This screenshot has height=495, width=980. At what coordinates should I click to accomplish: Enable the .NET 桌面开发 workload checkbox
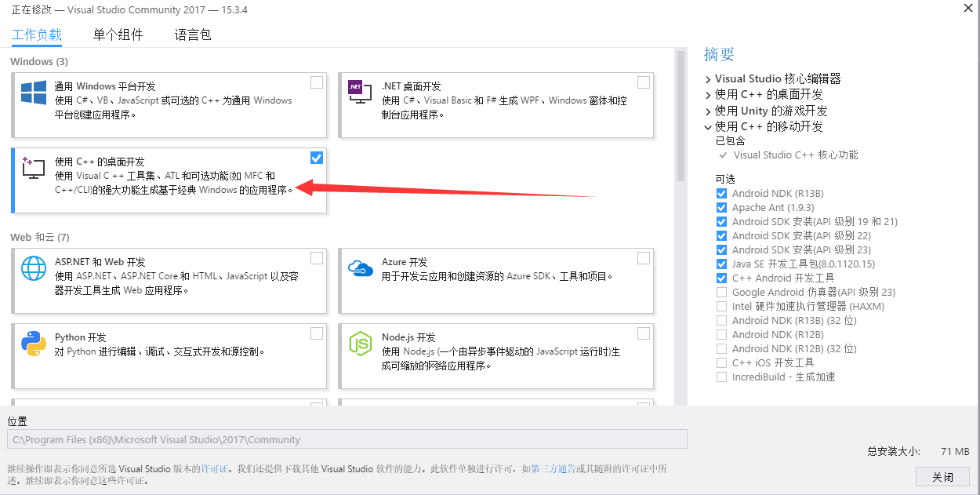point(644,82)
